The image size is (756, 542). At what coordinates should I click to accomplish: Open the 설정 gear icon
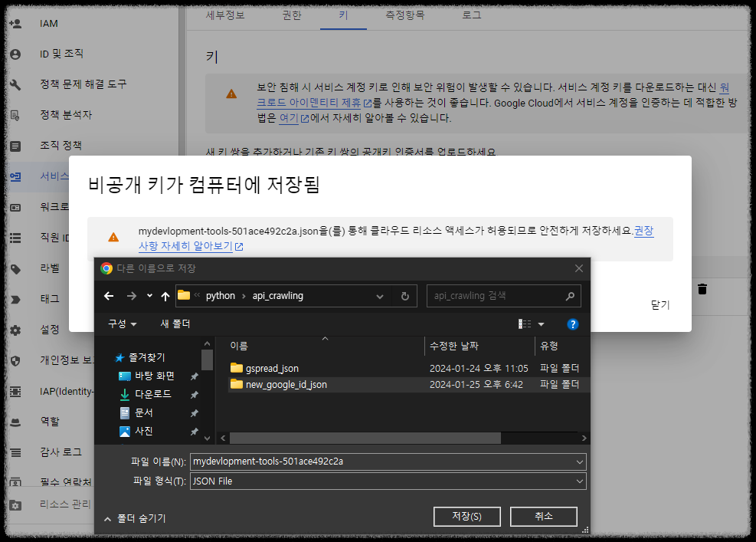(15, 330)
